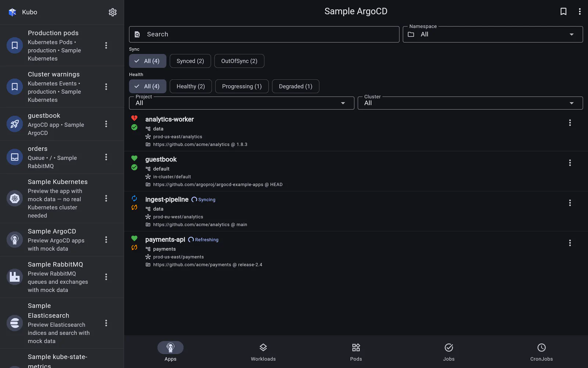Open more options for Cluster warnings
Viewport: 588px width, 368px height.
coord(106,86)
